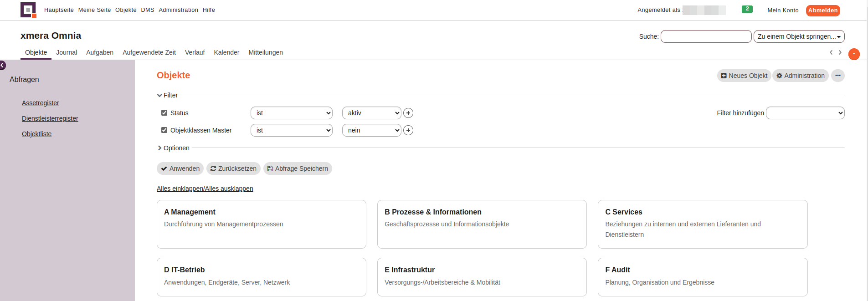The height and width of the screenshot is (301, 868).
Task: Open the DMS menu item
Action: click(x=148, y=10)
